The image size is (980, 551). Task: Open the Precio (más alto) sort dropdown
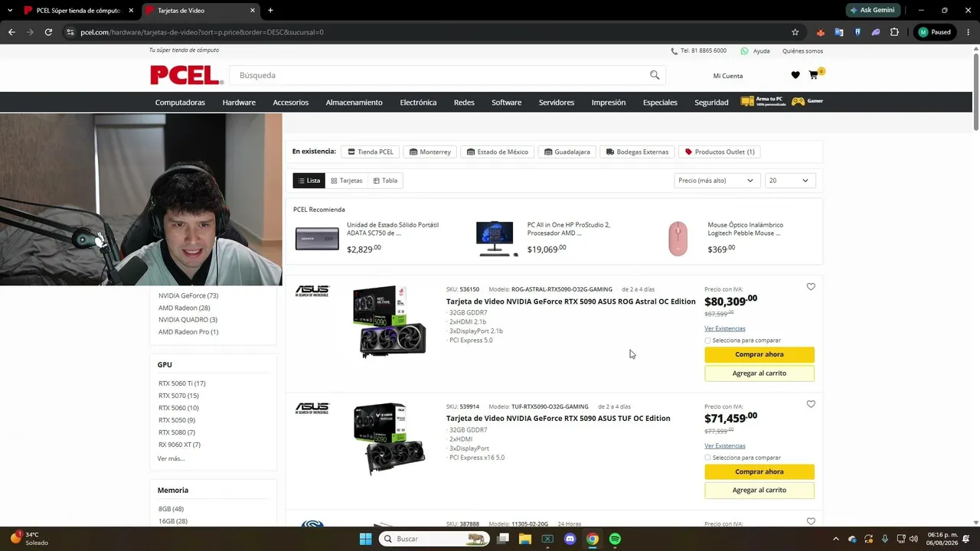717,181
